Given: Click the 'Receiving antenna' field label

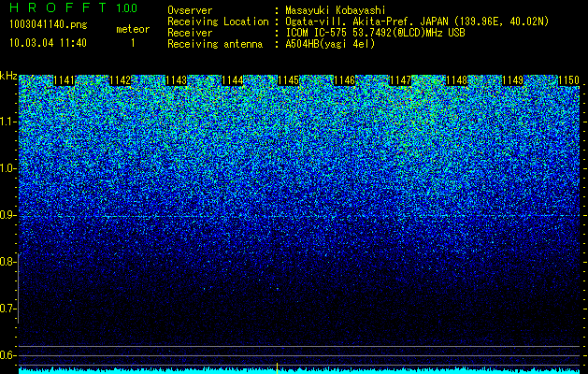Looking at the screenshot, I should click(215, 44).
